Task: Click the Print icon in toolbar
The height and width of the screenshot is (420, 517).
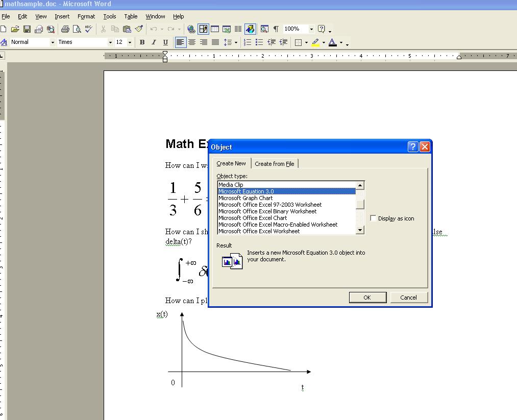Action: 65,29
